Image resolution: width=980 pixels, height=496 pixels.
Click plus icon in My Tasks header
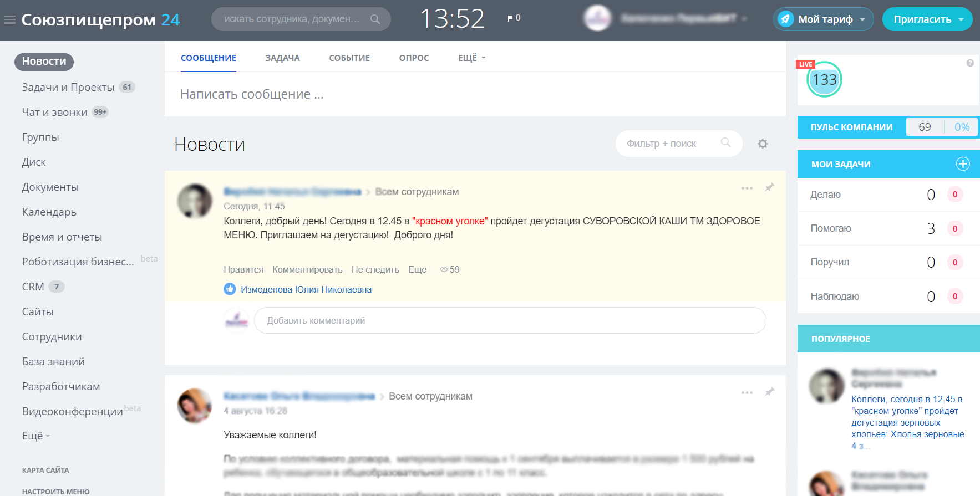pyautogui.click(x=963, y=164)
